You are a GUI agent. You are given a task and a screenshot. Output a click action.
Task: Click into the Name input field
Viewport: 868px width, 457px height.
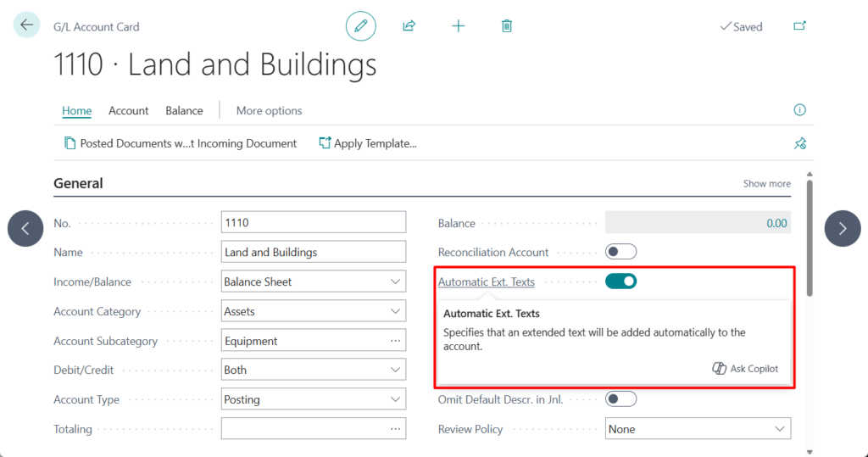pos(313,252)
